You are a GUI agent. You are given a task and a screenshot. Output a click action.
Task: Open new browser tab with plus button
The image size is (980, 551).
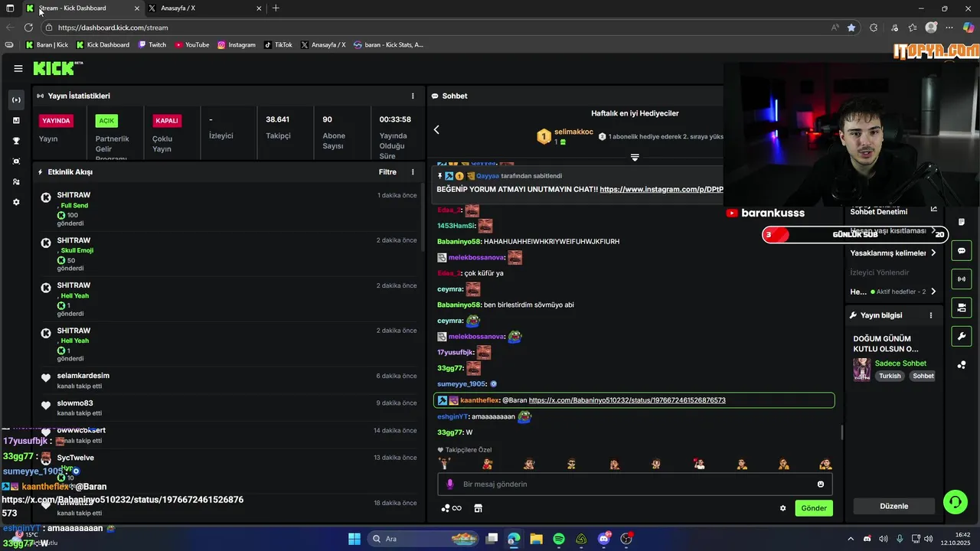[276, 8]
